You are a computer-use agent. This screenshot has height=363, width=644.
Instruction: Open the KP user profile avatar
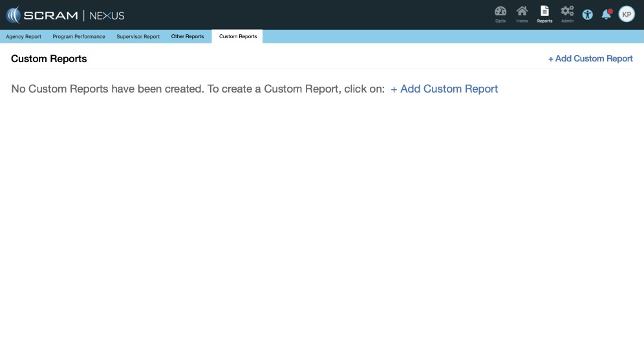coord(627,14)
